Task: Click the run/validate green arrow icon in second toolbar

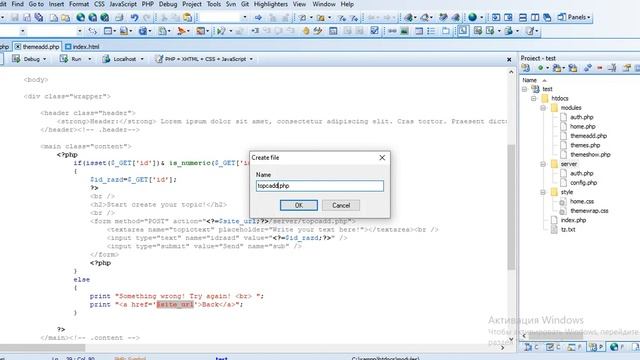Action: [221, 31]
